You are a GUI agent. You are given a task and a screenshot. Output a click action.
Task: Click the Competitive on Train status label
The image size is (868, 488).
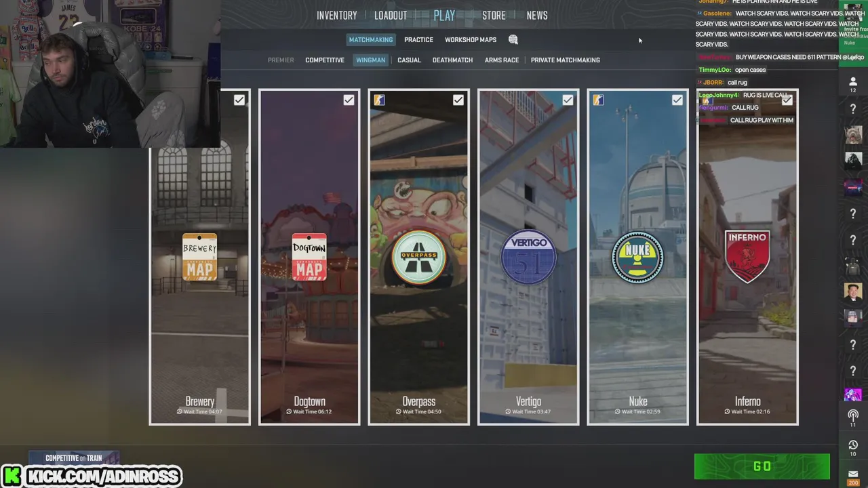74,458
